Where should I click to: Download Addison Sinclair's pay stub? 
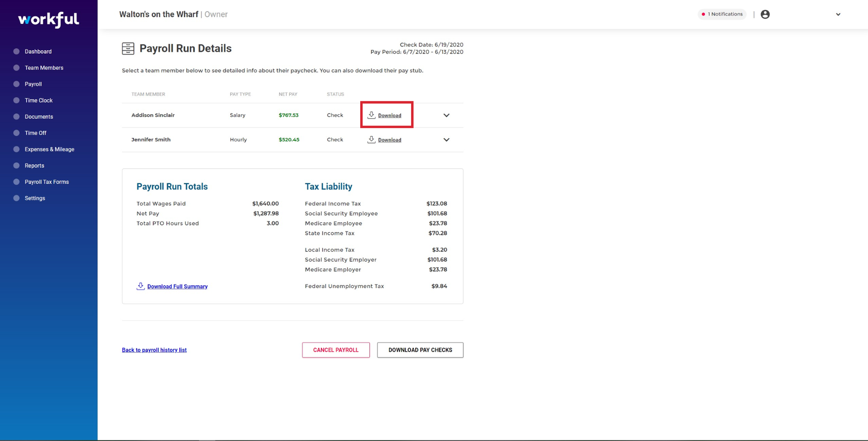coord(389,115)
